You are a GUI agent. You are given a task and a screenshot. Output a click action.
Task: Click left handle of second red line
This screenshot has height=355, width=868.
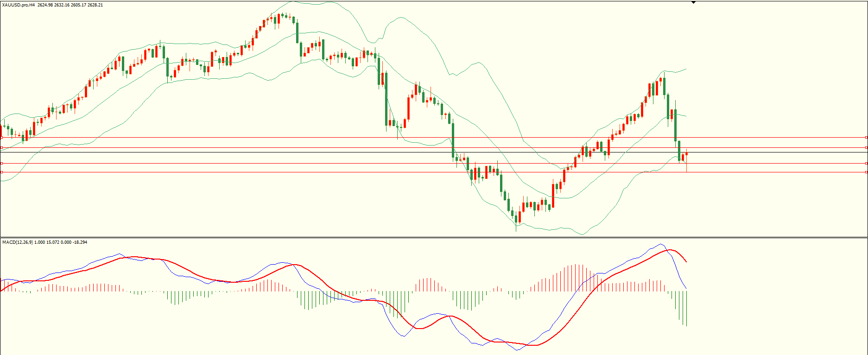click(1, 148)
